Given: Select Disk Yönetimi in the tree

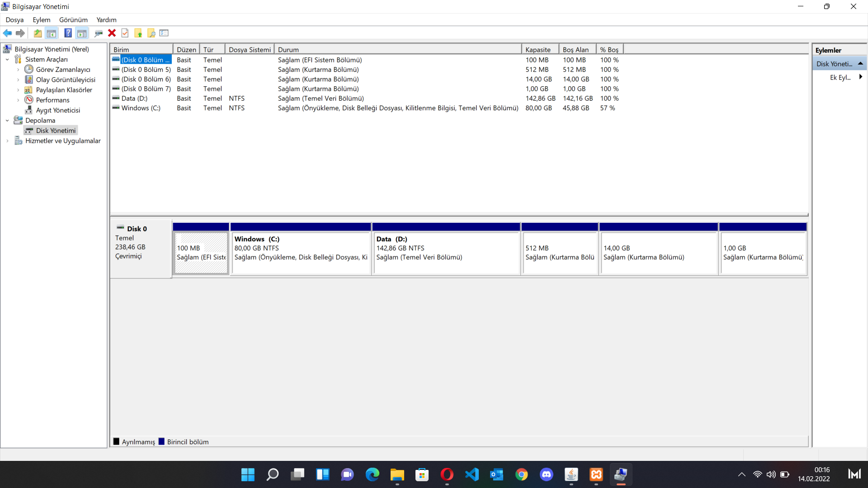Looking at the screenshot, I should (x=56, y=131).
